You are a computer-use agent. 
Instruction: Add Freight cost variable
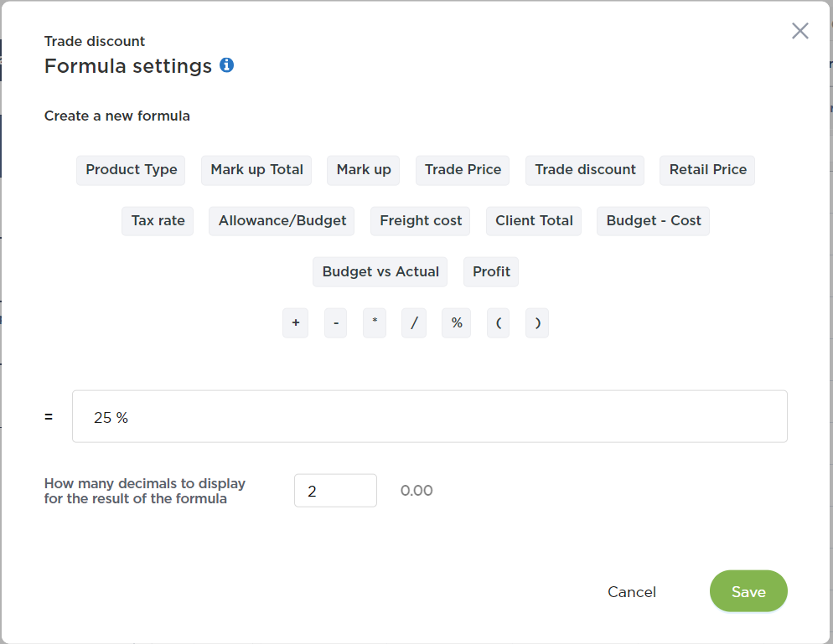pos(421,221)
